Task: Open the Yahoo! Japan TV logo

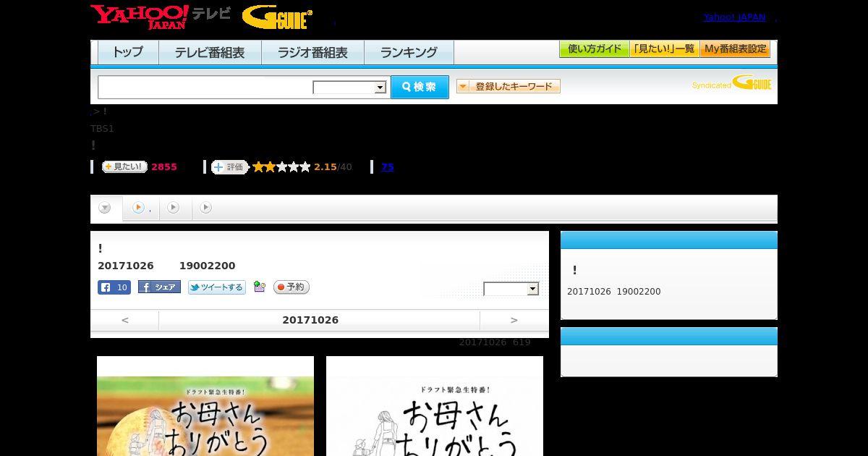Action: coord(161,17)
